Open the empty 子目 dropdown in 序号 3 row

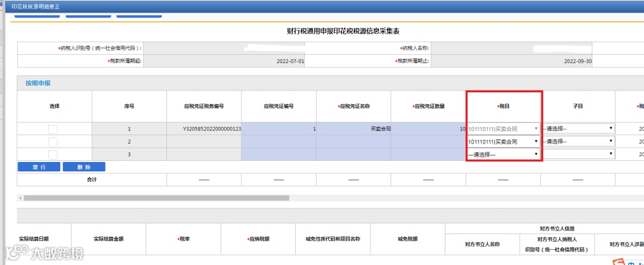tap(578, 154)
